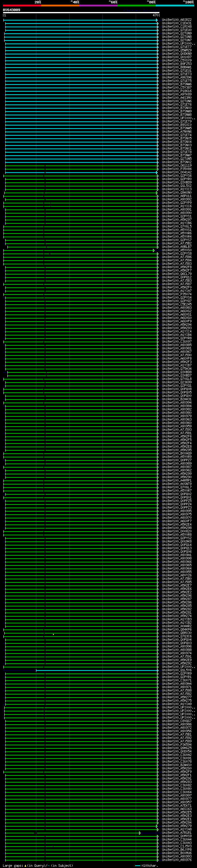
Task: Click the shortened green alignment bar for A7R1R1
Action: (x=72, y=833)
